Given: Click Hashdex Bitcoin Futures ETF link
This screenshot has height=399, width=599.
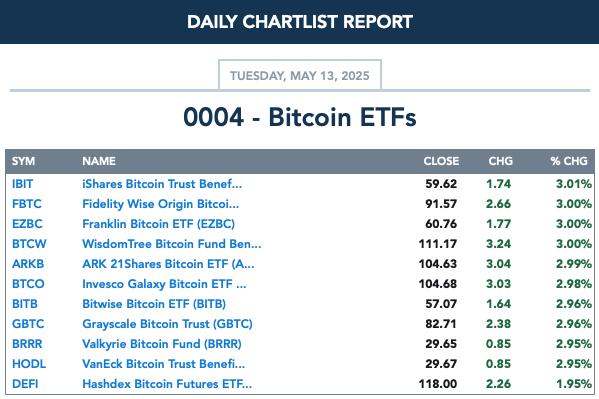Looking at the screenshot, I should coord(167,384).
